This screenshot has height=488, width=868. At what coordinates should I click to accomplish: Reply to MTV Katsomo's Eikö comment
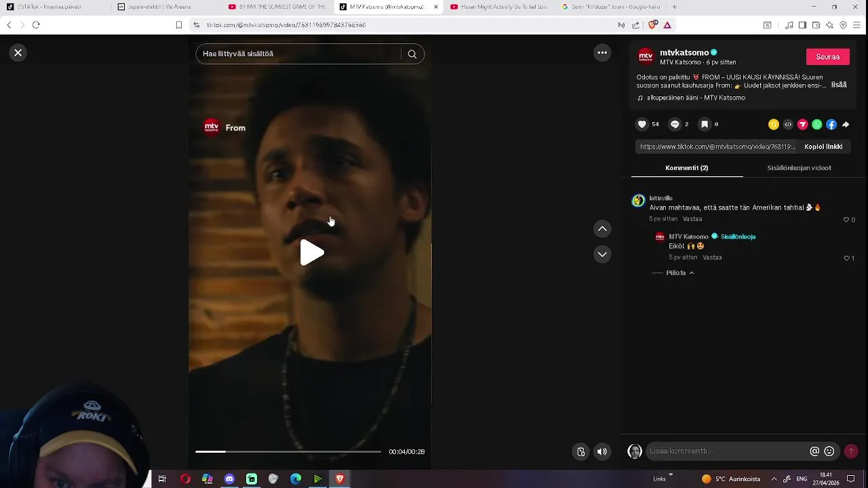click(x=712, y=258)
